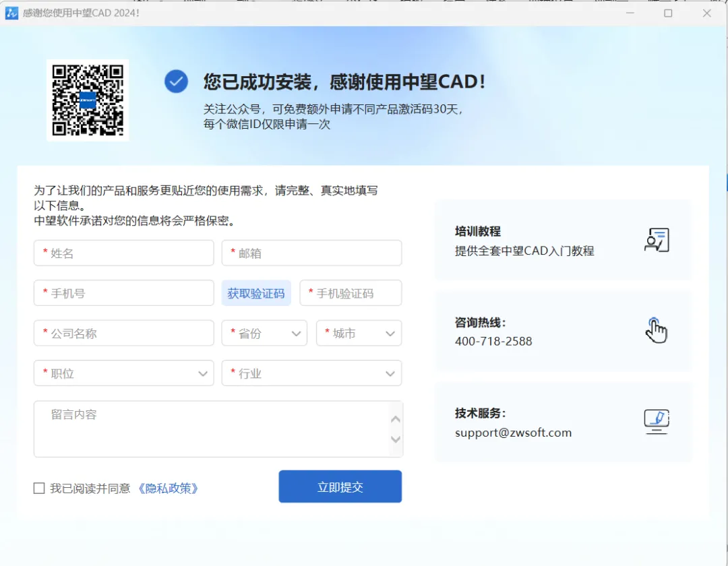The height and width of the screenshot is (566, 728).
Task: Click the ZWCAD app icon in title bar
Action: [11, 13]
